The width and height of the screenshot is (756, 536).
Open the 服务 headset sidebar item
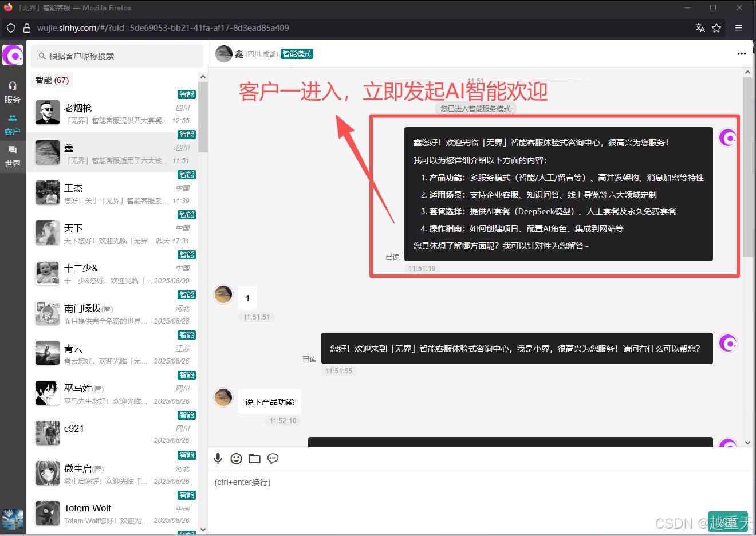[13, 92]
